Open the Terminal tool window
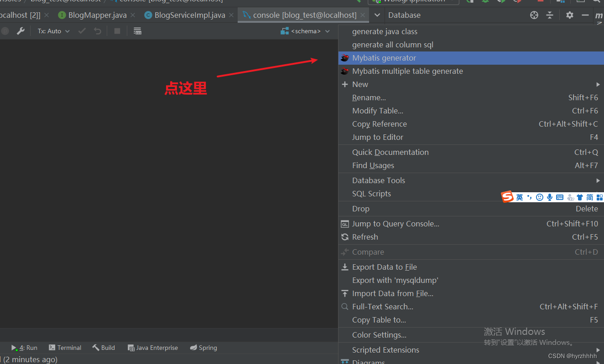Screen dimensions: 604x364 (65, 348)
